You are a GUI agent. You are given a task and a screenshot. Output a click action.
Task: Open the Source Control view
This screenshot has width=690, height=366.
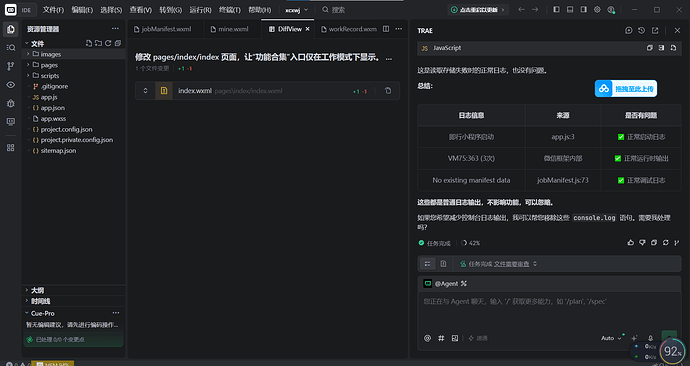coord(11,66)
